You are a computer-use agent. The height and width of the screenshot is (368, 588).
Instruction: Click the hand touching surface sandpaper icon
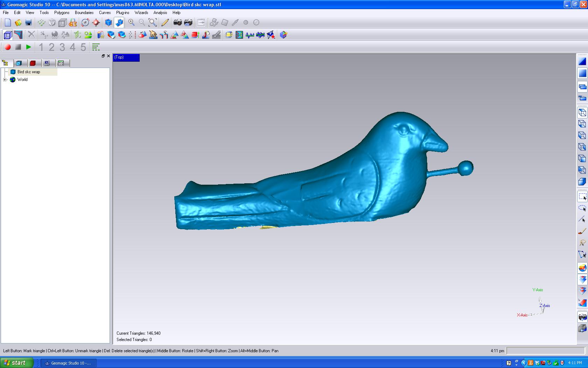pos(153,35)
